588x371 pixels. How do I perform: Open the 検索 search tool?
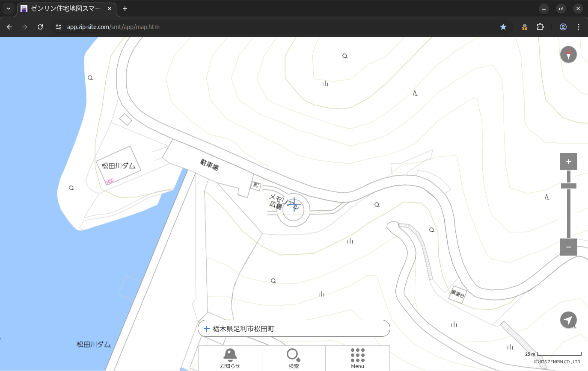click(x=294, y=358)
